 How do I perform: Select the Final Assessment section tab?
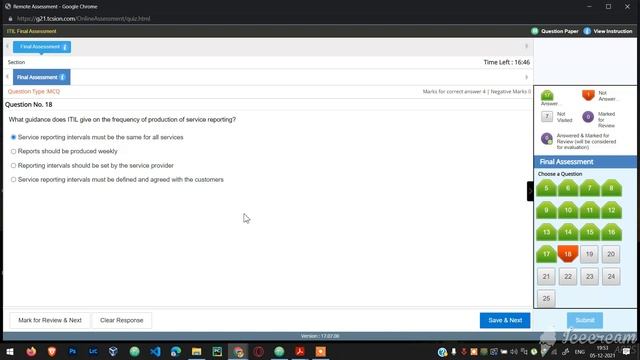point(41,77)
